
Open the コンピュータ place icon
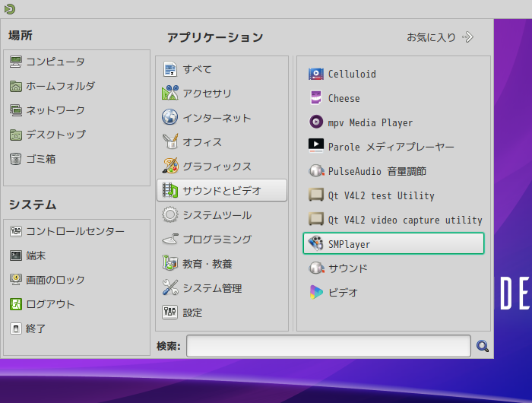pos(16,62)
